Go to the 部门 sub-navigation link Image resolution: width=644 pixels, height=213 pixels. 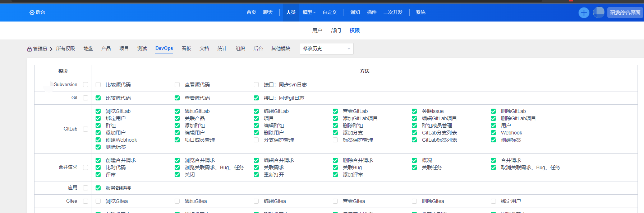pyautogui.click(x=336, y=30)
